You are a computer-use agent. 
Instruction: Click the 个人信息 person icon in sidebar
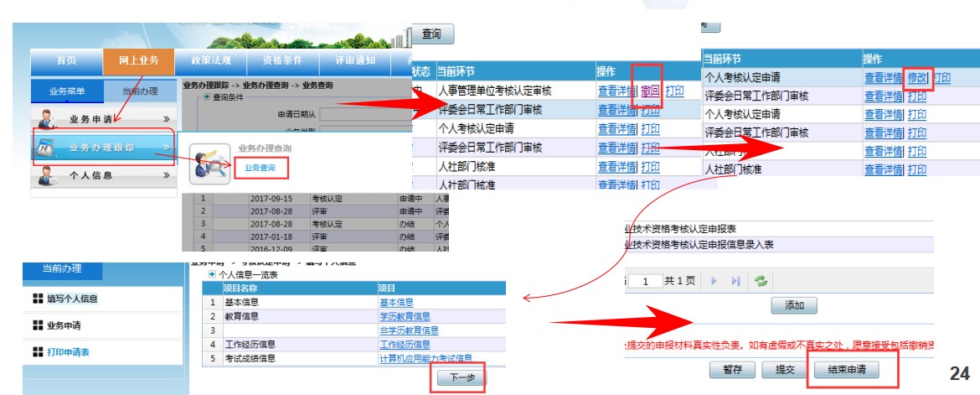point(47,175)
